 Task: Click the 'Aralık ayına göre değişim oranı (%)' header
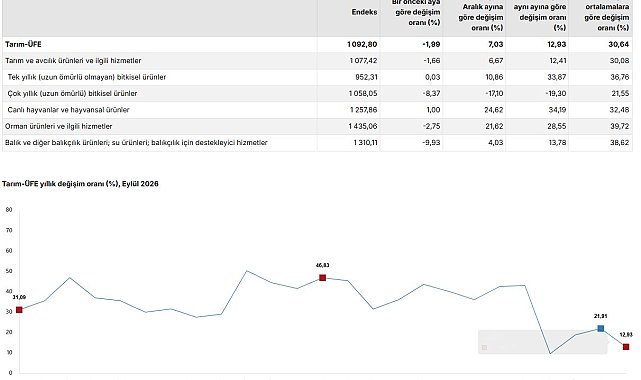[x=481, y=18]
